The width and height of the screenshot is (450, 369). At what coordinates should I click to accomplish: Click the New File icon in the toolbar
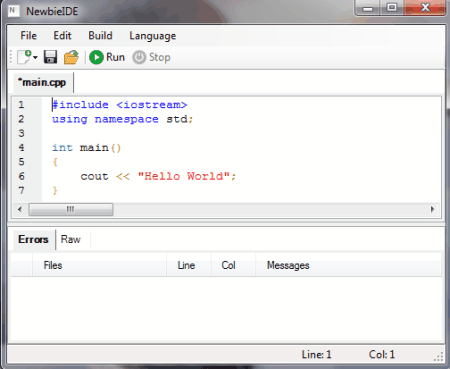pos(24,57)
